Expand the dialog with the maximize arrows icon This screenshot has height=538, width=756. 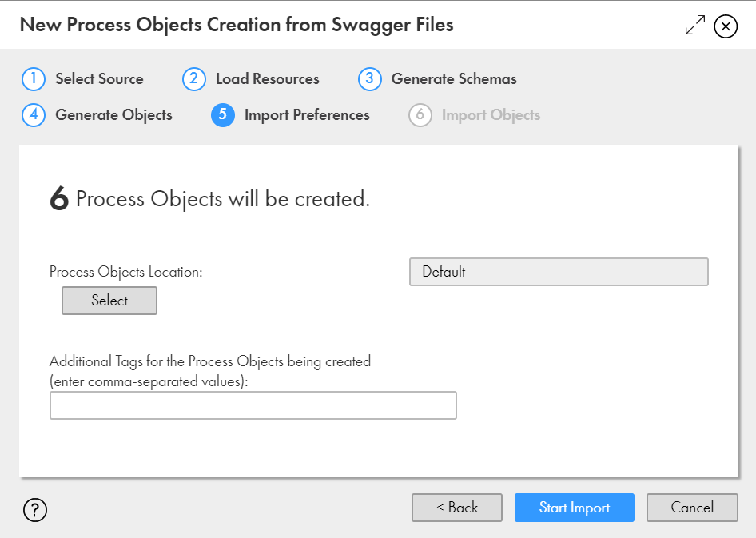(x=694, y=25)
